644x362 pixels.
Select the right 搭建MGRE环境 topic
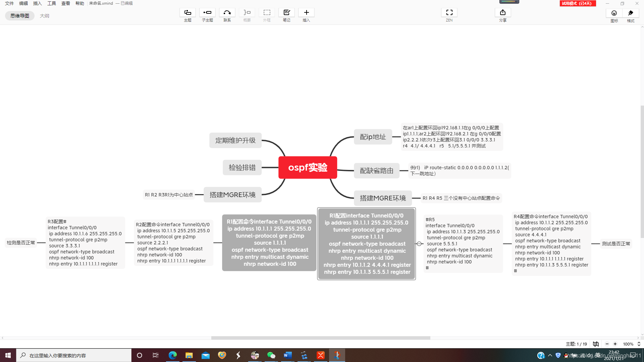click(383, 198)
